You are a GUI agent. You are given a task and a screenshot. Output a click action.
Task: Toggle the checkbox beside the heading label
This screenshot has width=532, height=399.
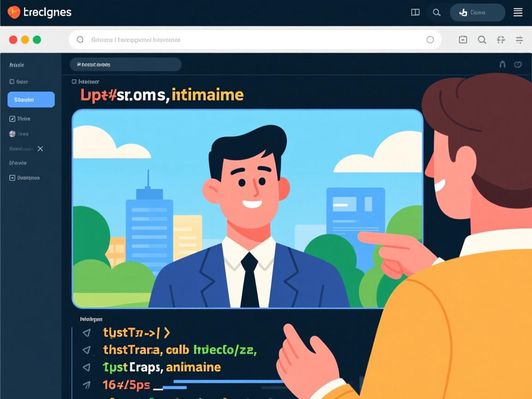tap(74, 82)
